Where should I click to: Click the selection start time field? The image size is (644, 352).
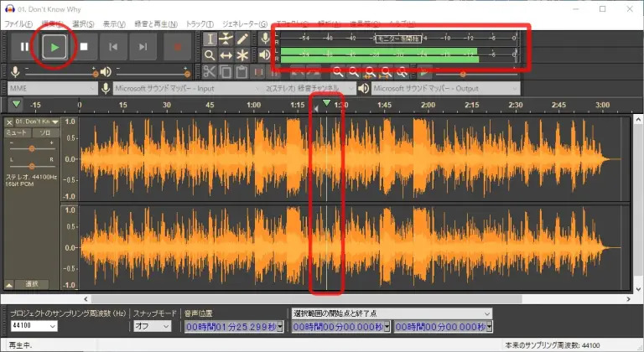[338, 327]
